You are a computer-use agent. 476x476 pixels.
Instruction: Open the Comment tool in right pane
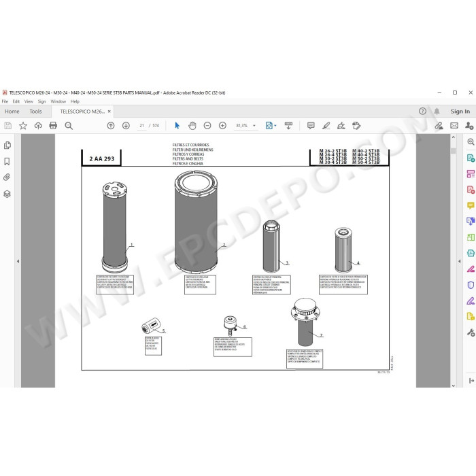(x=471, y=206)
